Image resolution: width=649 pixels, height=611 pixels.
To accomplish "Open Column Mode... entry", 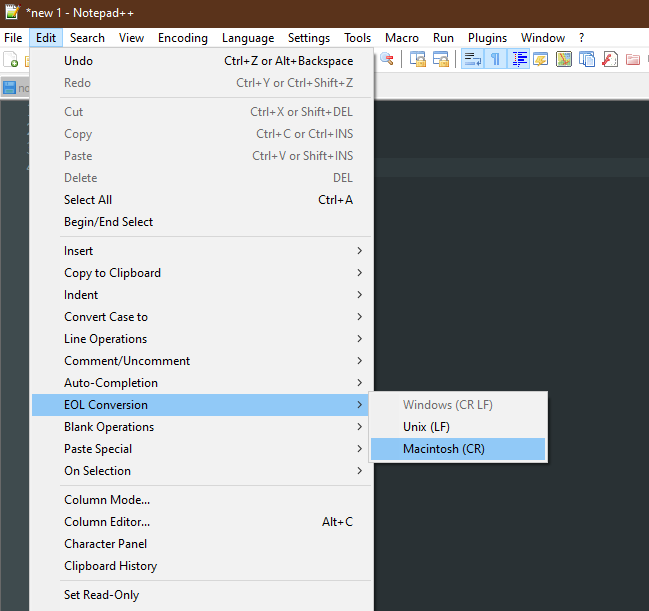I will pyautogui.click(x=202, y=500).
